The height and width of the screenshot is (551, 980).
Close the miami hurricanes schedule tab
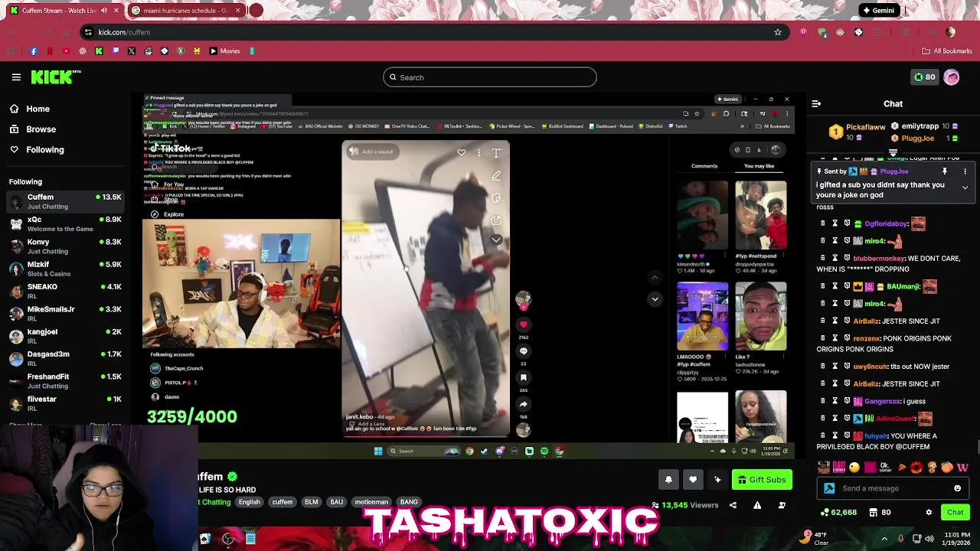click(x=237, y=11)
